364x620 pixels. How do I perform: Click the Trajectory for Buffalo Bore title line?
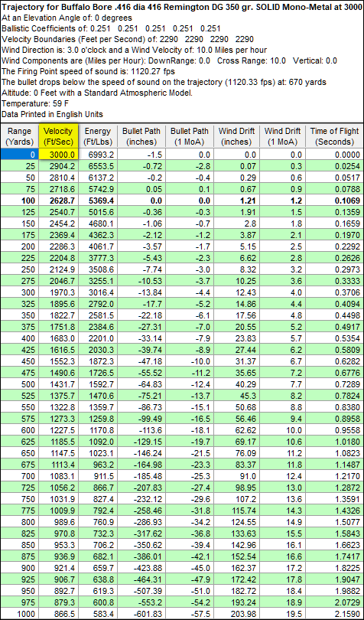(182, 7)
